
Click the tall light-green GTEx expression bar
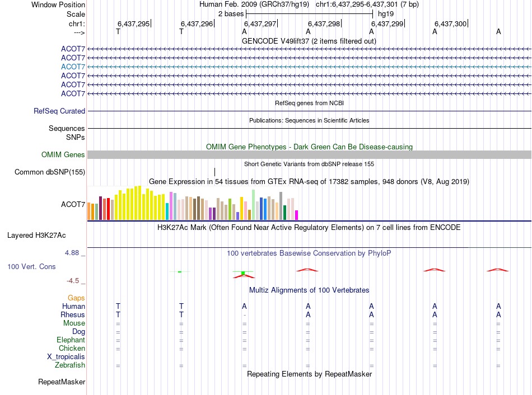coord(254,205)
